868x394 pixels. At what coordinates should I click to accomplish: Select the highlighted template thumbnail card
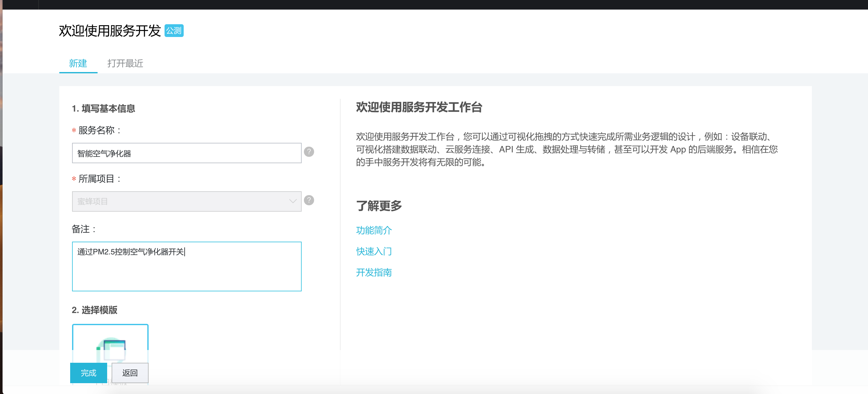coord(110,344)
